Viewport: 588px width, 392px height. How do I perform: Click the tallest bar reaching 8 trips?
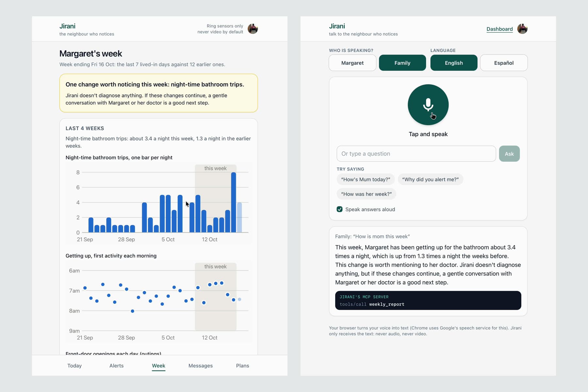click(x=234, y=202)
